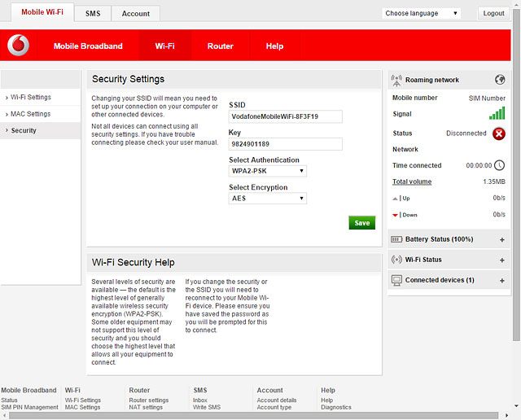Viewport: 521px width, 420px height.
Task: Click the roaming globe icon
Action: tap(500, 80)
